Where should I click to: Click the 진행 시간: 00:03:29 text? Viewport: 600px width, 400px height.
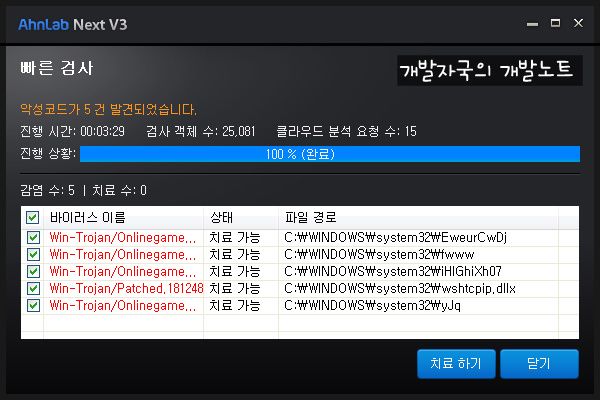(72, 132)
